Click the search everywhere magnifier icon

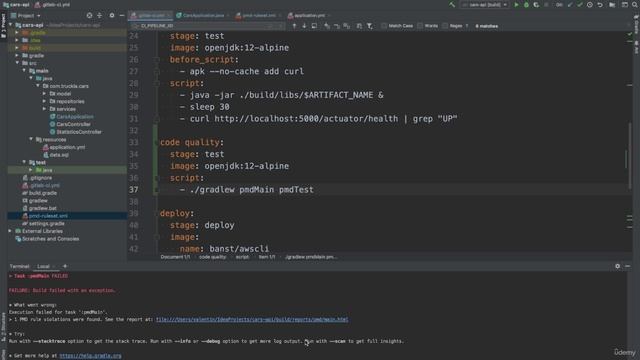tap(635, 5)
